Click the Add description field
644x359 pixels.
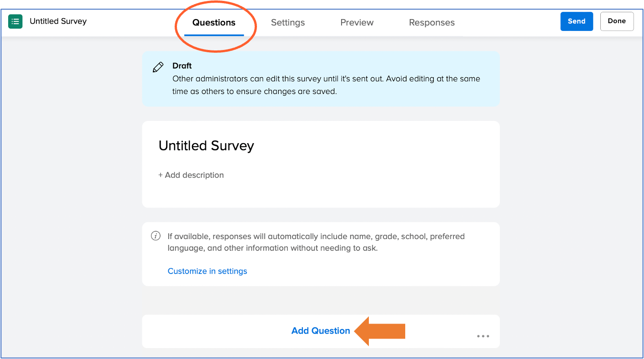(x=194, y=175)
